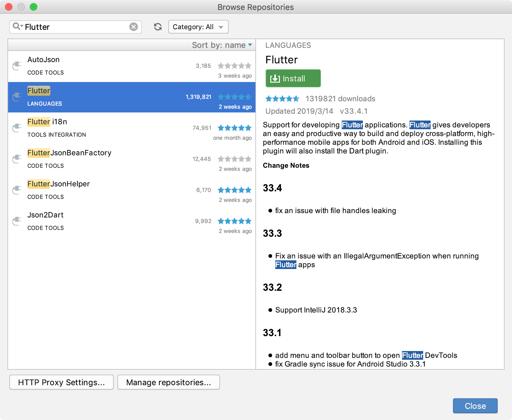Open HTTP Proxy Settings
Viewport: 512px width, 420px height.
[x=62, y=382]
